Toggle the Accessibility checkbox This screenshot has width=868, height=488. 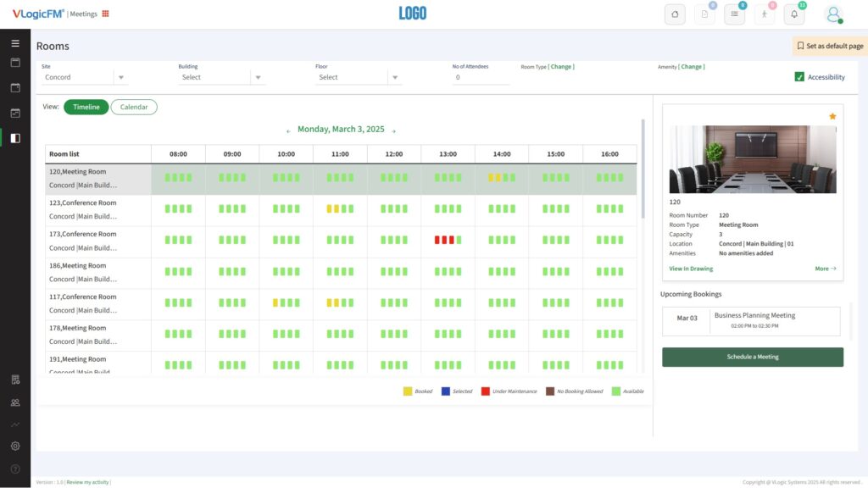click(799, 76)
